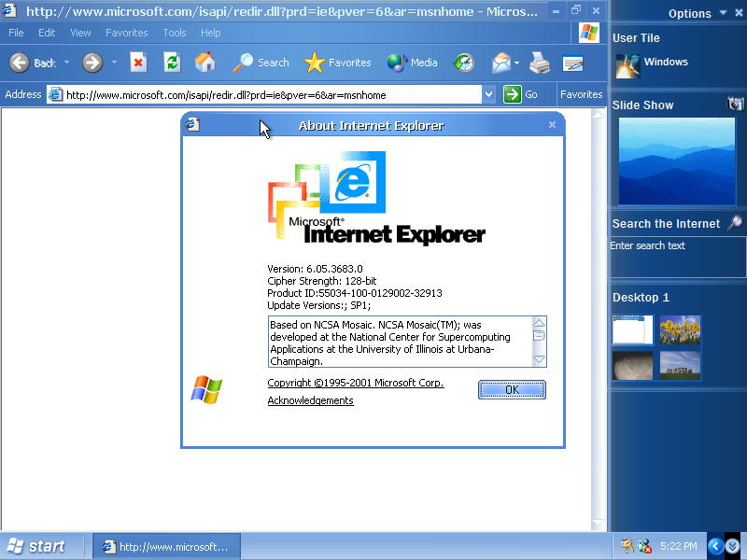Open the sidebar Options dropdown
This screenshot has width=747, height=560.
click(x=723, y=13)
